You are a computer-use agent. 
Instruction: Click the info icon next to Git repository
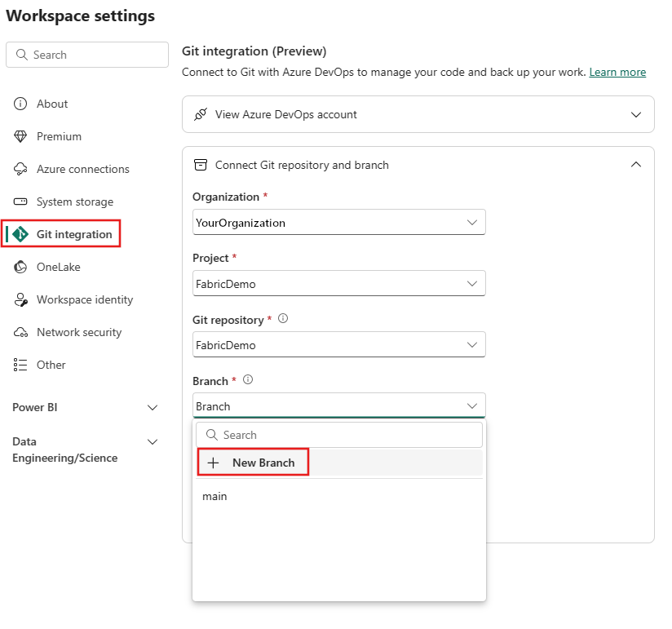click(x=283, y=318)
